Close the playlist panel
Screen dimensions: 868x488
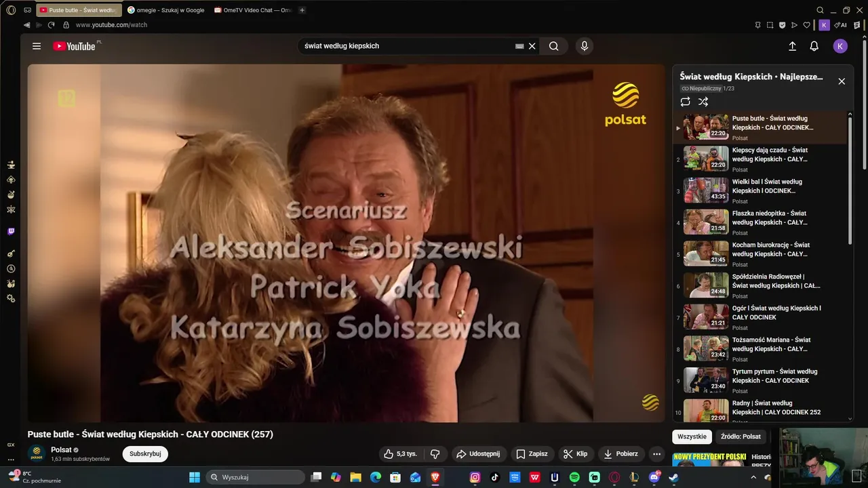[x=842, y=81]
